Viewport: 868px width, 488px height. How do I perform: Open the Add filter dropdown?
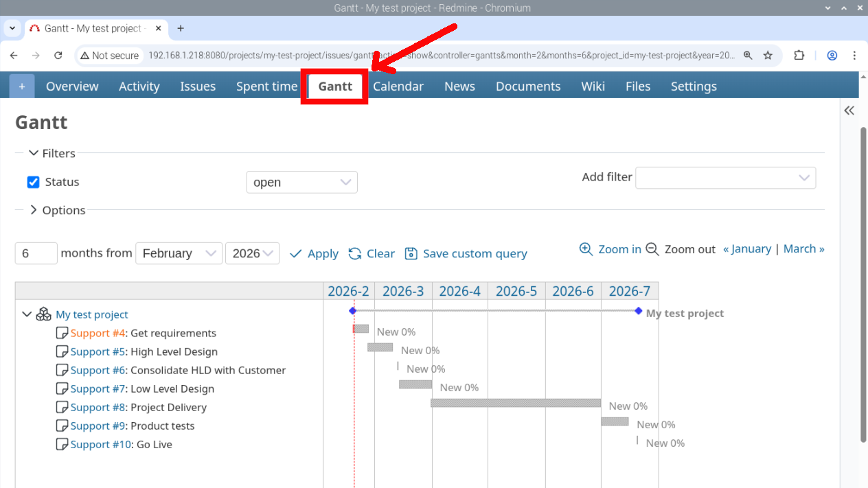pyautogui.click(x=725, y=178)
